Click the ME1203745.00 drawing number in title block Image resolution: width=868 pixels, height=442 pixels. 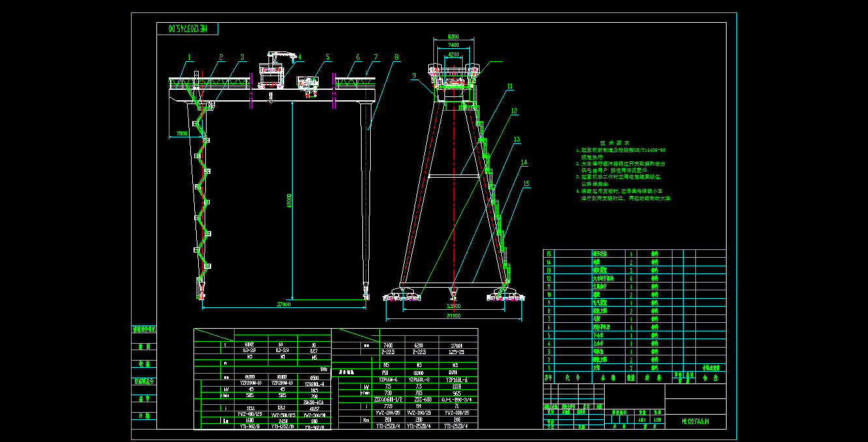[x=695, y=422]
